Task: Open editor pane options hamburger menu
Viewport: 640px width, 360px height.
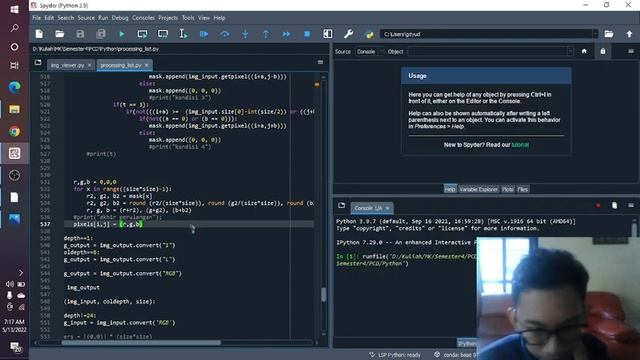Action: pos(320,62)
